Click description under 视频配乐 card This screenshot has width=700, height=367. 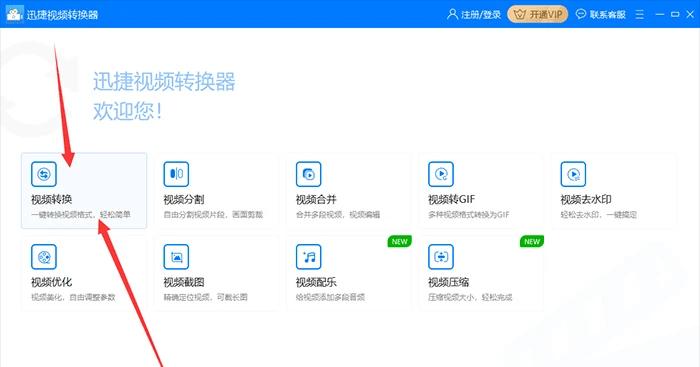coord(330,297)
